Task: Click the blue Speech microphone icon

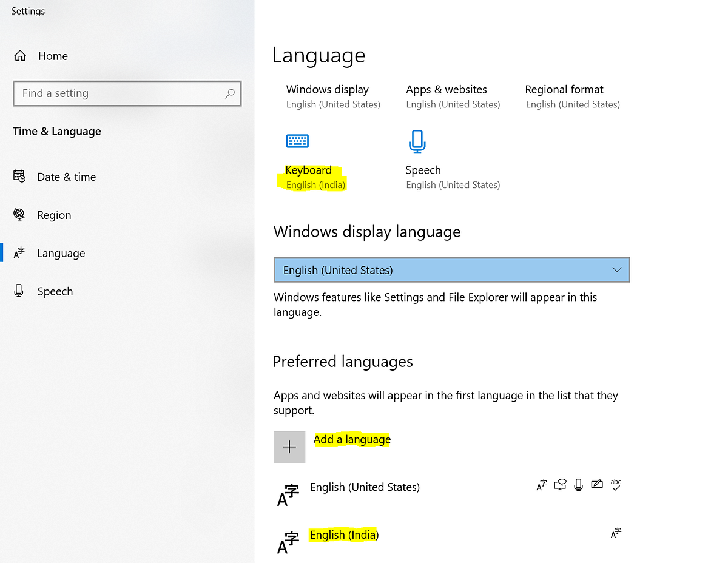Action: (417, 141)
